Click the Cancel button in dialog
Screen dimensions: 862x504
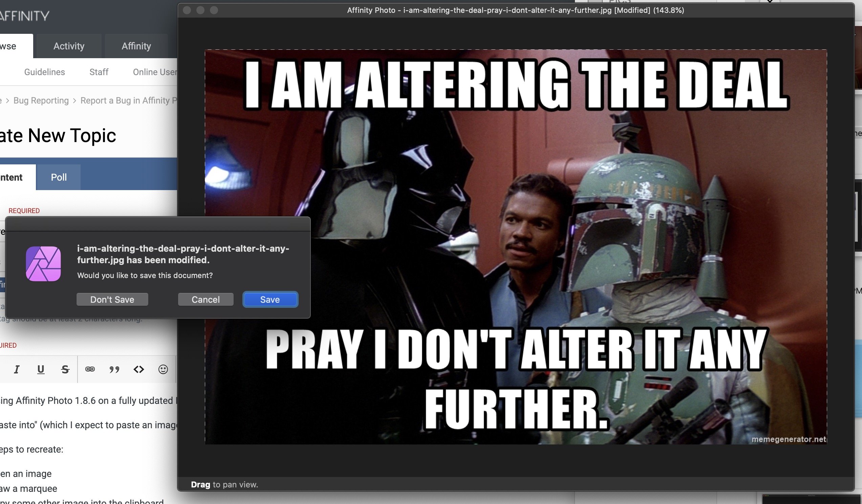click(x=206, y=299)
